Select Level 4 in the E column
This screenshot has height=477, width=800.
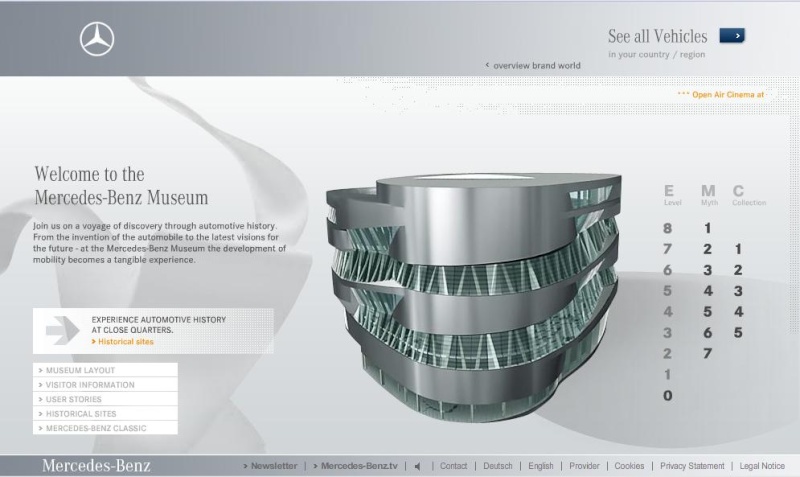pyautogui.click(x=667, y=312)
